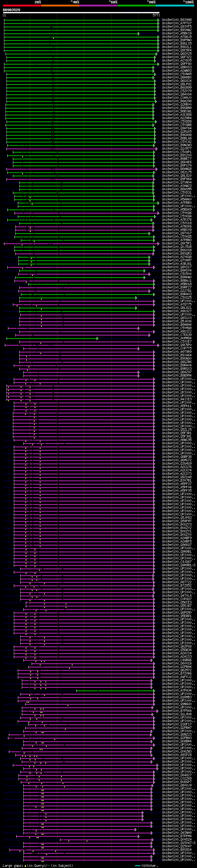Click the green alignment bar for A7PA34

click(115, 690)
